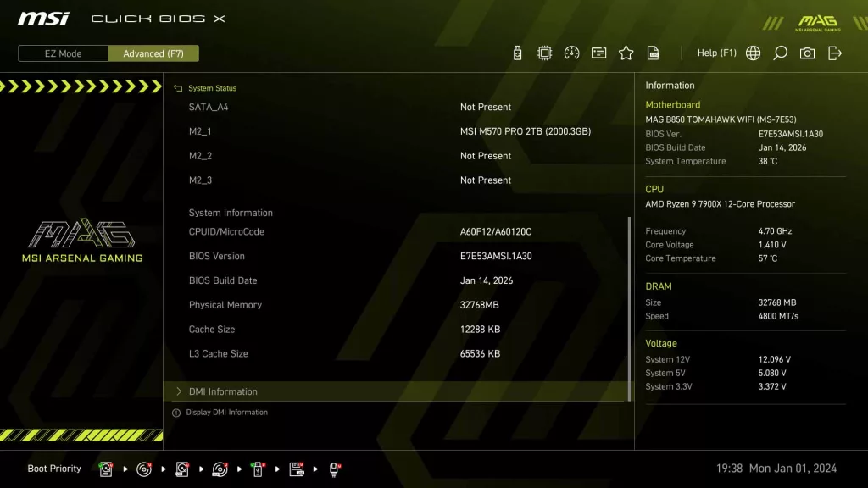
Task: Click the Help (F1) button
Action: pyautogui.click(x=717, y=53)
